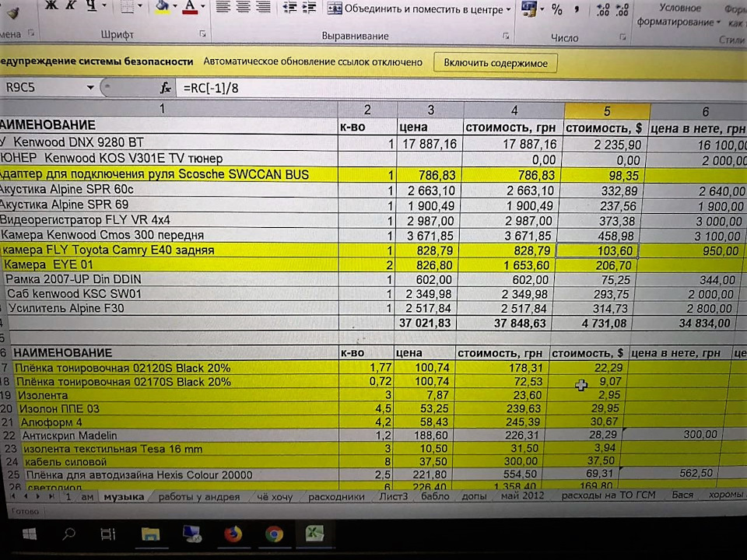Open the Условное форматирование menu
The height and width of the screenshot is (560, 747).
679,15
